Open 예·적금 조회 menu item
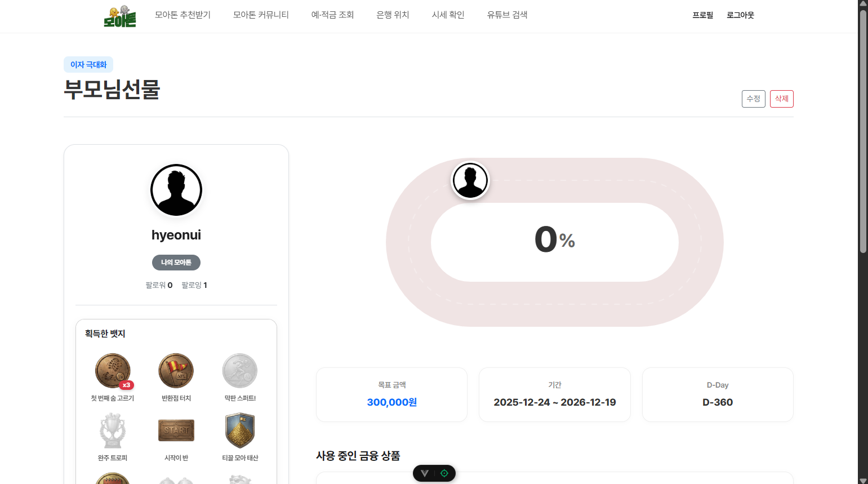The image size is (868, 484). click(x=332, y=15)
